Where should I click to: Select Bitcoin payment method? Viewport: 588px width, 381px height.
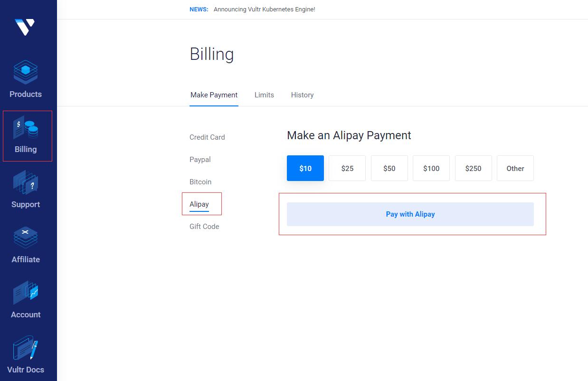(x=200, y=182)
